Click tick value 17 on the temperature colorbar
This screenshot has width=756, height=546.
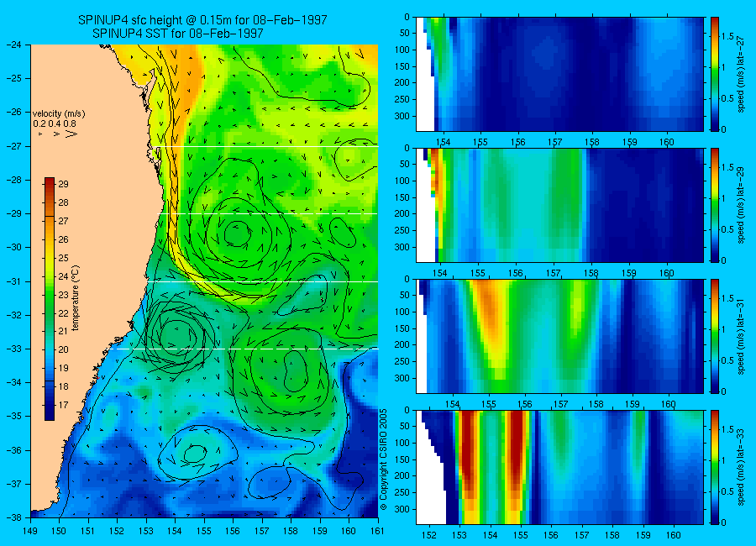click(x=63, y=405)
